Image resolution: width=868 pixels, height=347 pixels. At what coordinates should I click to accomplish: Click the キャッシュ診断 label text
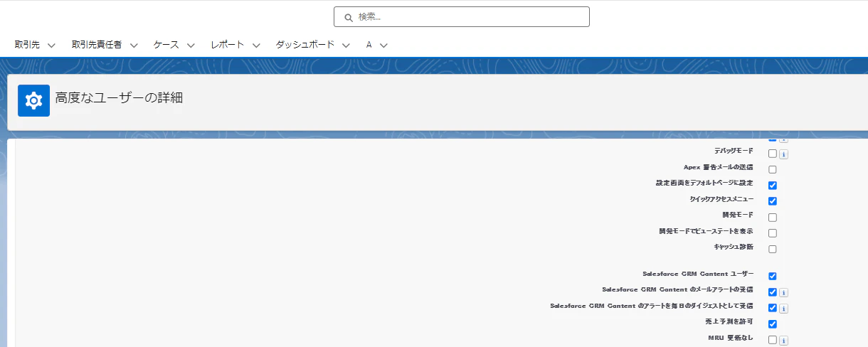click(x=734, y=247)
